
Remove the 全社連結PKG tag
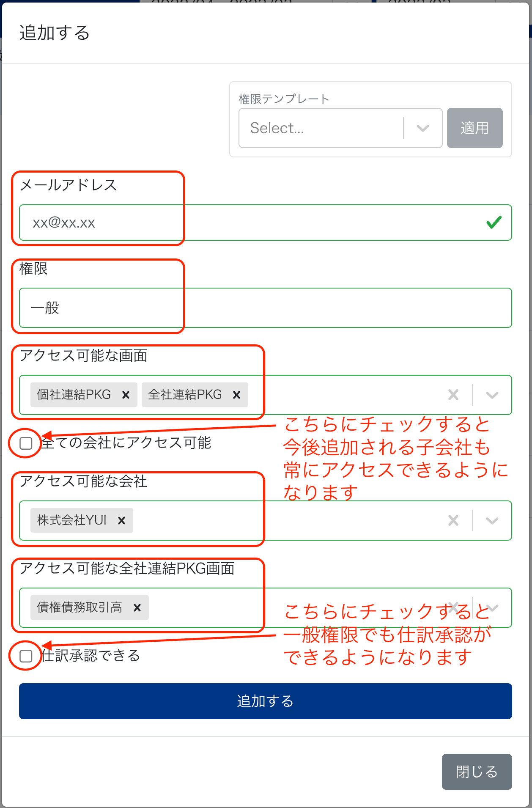pyautogui.click(x=236, y=395)
